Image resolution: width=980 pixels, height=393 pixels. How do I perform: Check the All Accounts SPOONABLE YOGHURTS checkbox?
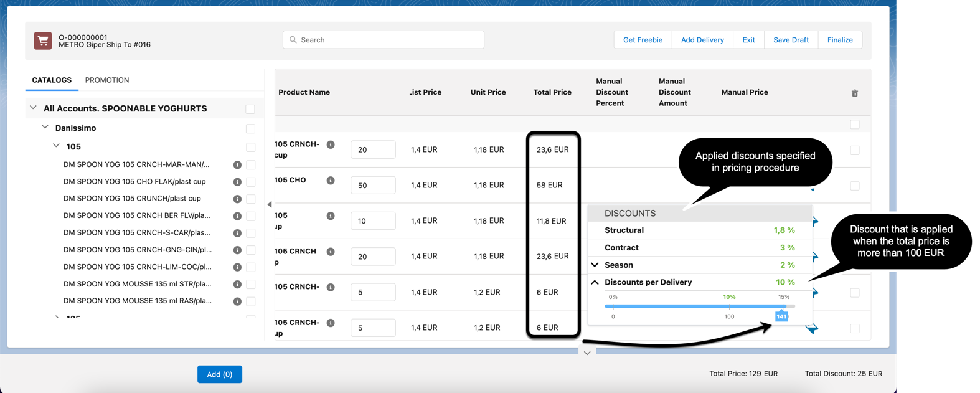[x=250, y=109]
